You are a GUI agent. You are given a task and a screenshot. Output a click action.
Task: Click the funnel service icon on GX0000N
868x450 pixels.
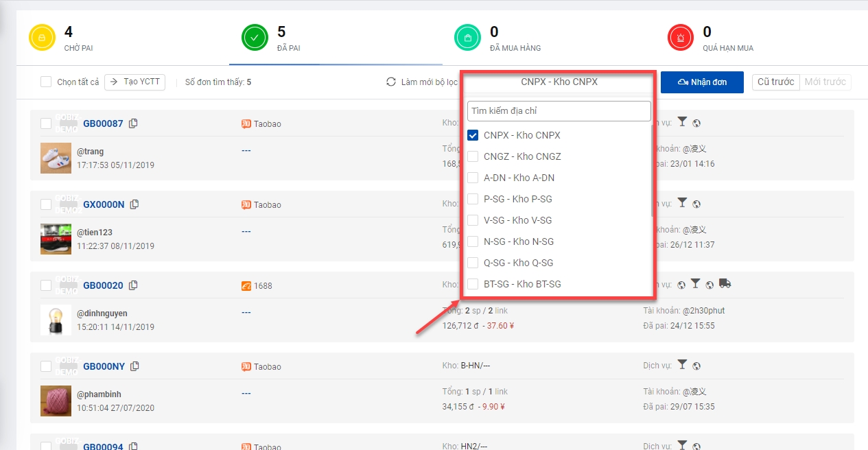(x=682, y=203)
